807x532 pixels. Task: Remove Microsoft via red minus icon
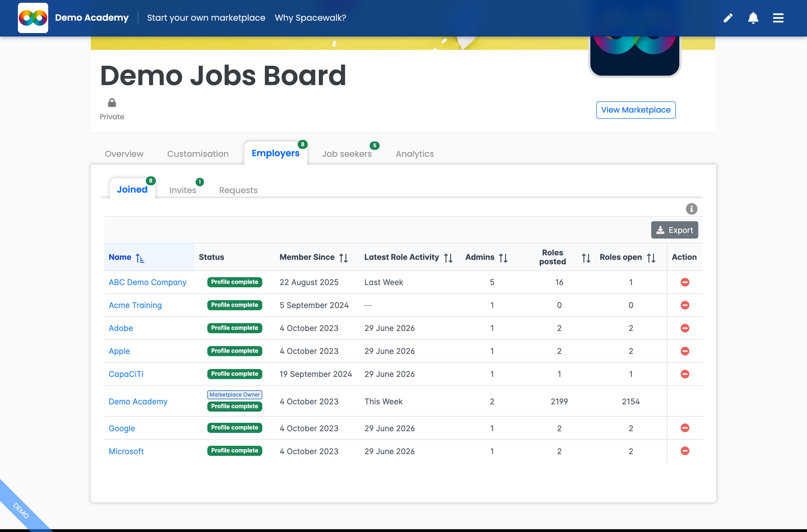coord(685,451)
